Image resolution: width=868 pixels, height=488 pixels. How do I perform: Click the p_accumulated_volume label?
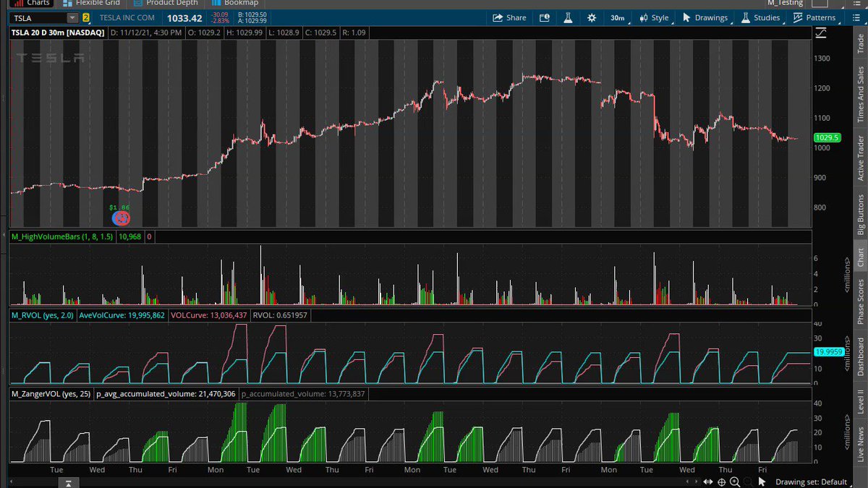(303, 394)
